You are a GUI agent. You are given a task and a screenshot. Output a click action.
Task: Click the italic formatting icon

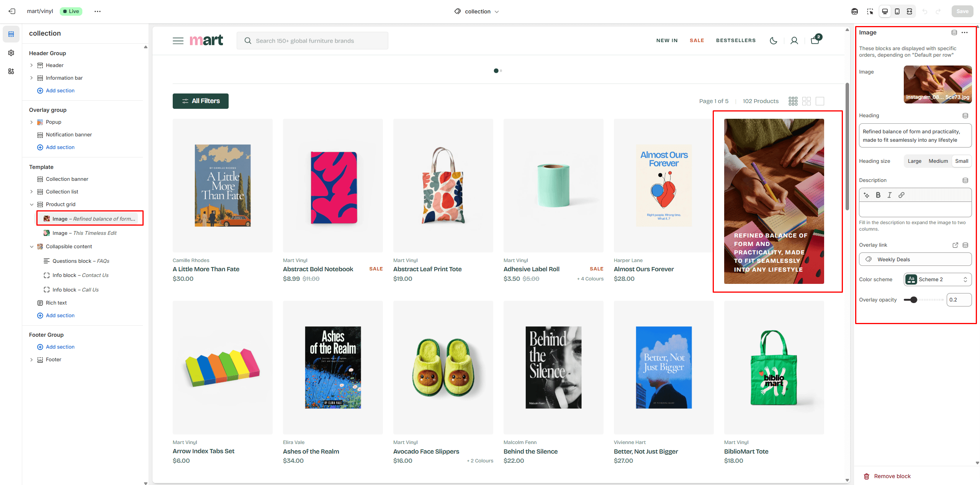[x=889, y=195]
